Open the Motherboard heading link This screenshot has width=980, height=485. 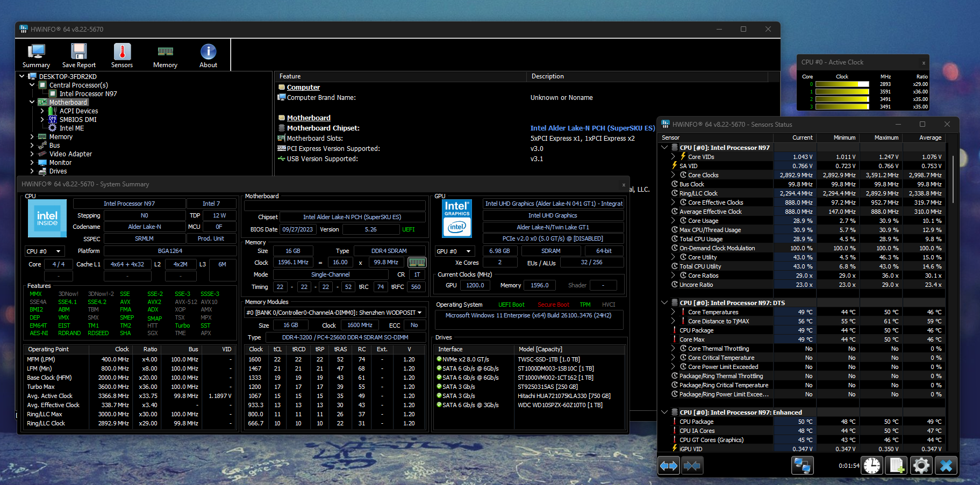coord(309,118)
